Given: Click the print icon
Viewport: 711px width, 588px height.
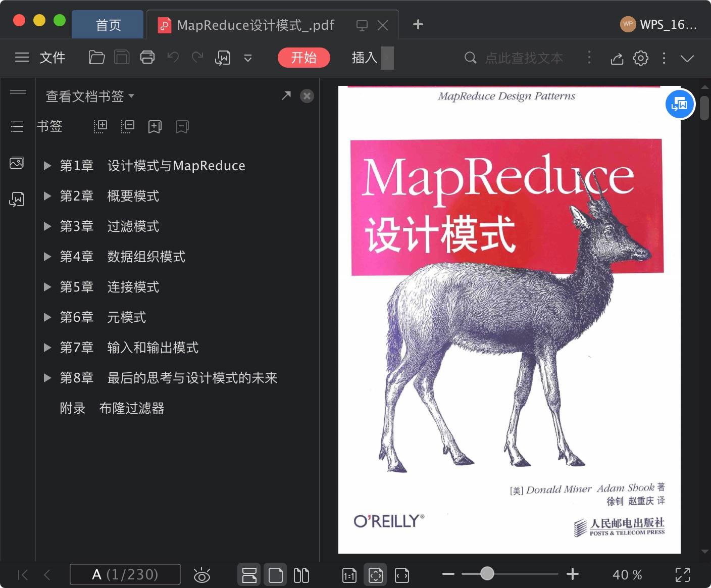Looking at the screenshot, I should [147, 58].
